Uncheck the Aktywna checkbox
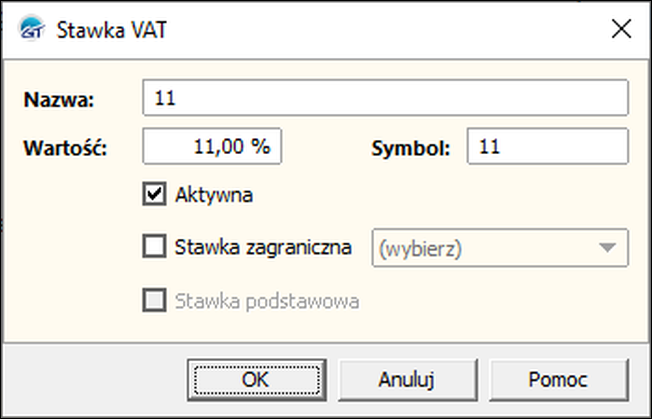652x419 pixels. click(154, 194)
